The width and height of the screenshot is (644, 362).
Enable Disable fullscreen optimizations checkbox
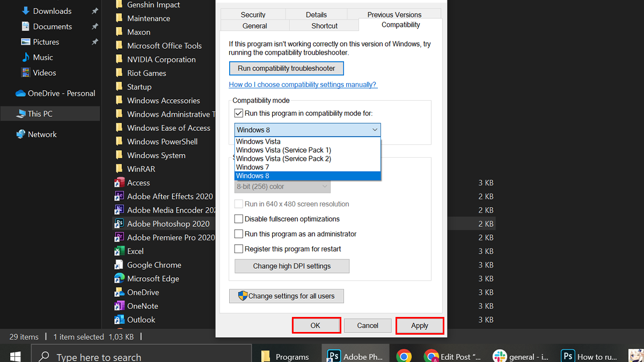[239, 219]
